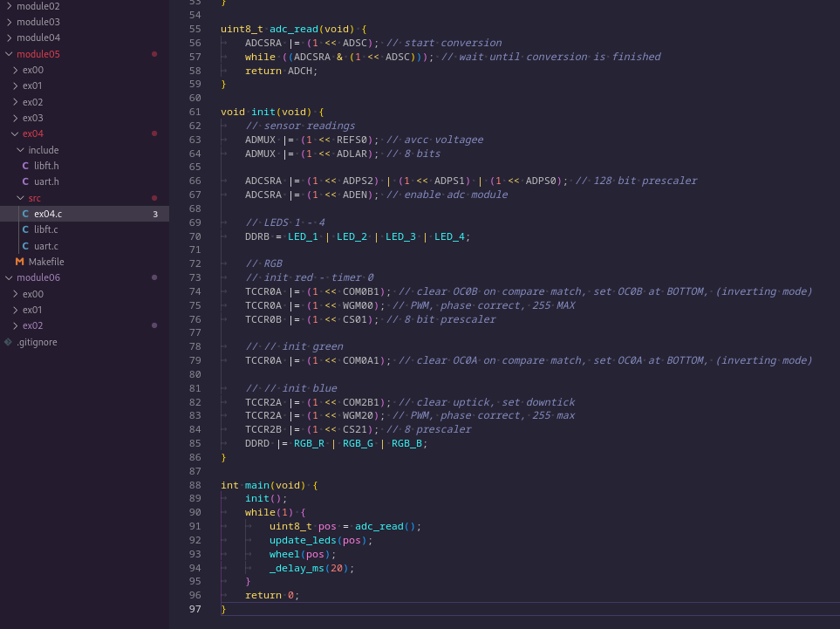Click the adc_read function definition name
The height and width of the screenshot is (629, 840).
click(294, 29)
